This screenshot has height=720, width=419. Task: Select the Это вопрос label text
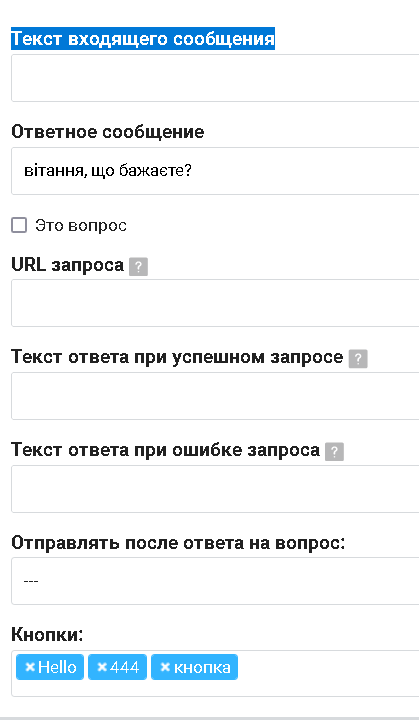pos(81,225)
